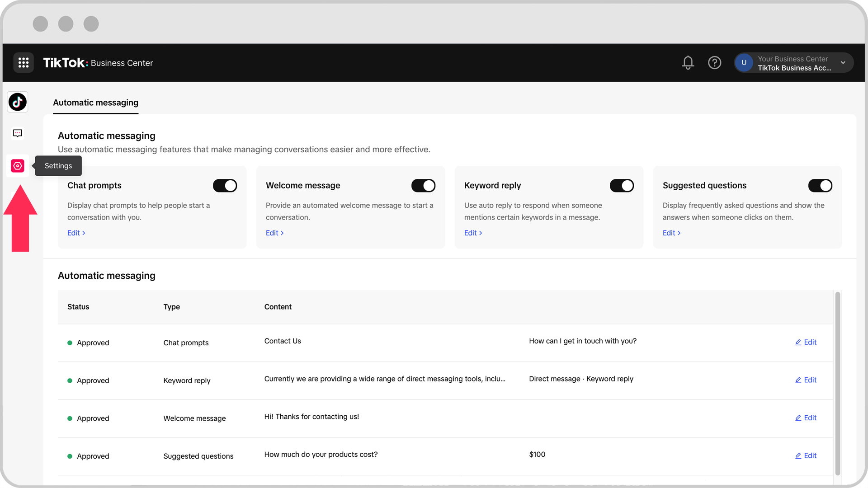
Task: Open the messaging chat icon in sidebar
Action: pos(17,133)
